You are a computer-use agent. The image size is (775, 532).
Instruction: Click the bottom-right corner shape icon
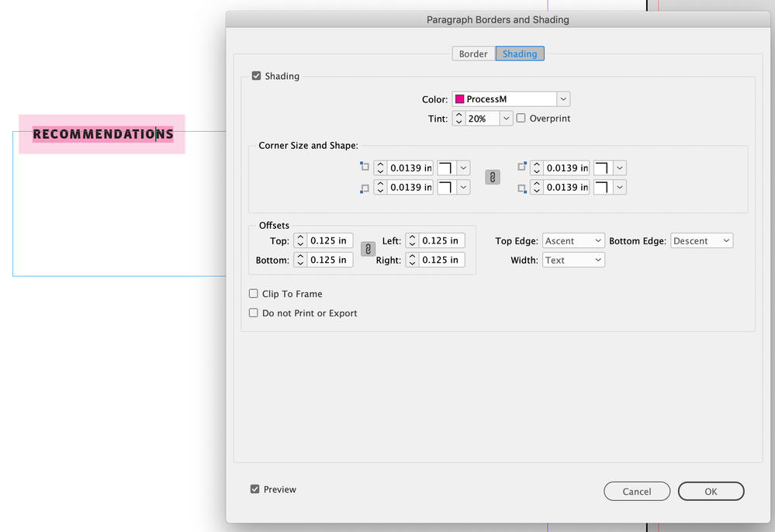[x=602, y=188]
